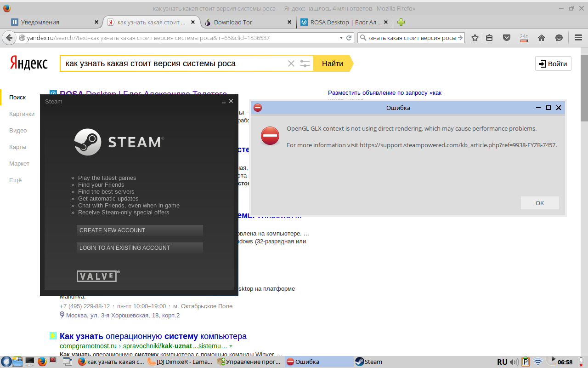Open the volume speaker tray icon
Image resolution: width=588 pixels, height=368 pixels.
point(514,362)
